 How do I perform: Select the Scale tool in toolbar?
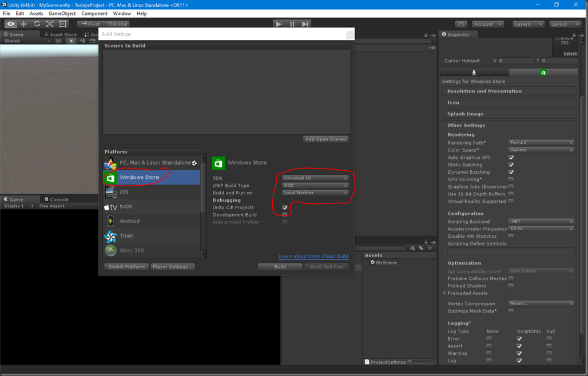tap(50, 24)
